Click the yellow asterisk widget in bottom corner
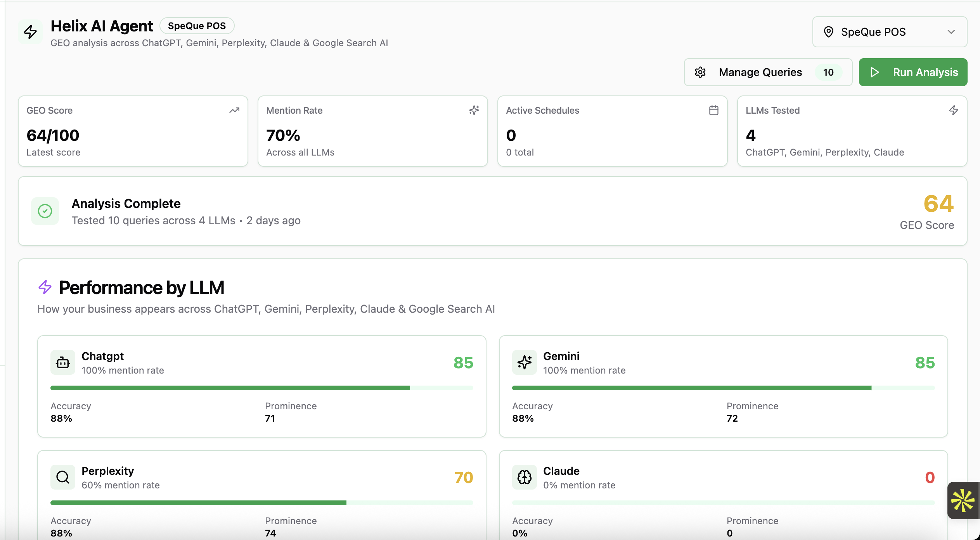Screen dimensions: 980x540 point(964,500)
